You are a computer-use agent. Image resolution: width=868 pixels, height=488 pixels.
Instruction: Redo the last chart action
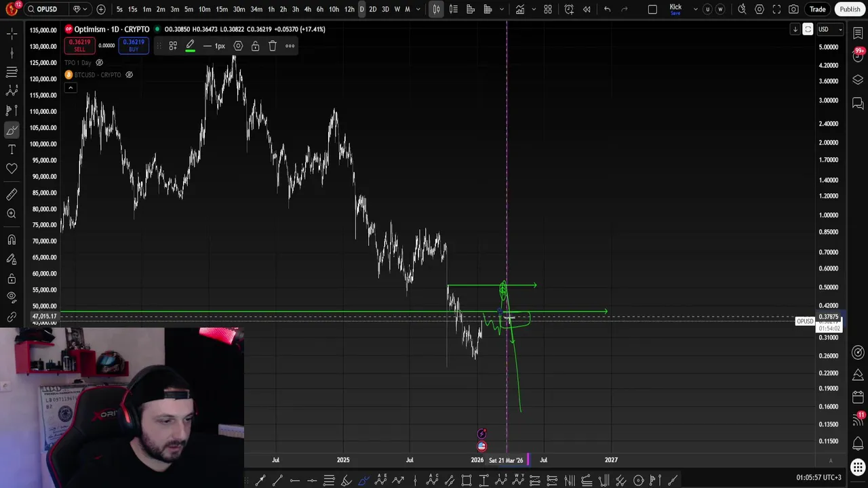(625, 9)
